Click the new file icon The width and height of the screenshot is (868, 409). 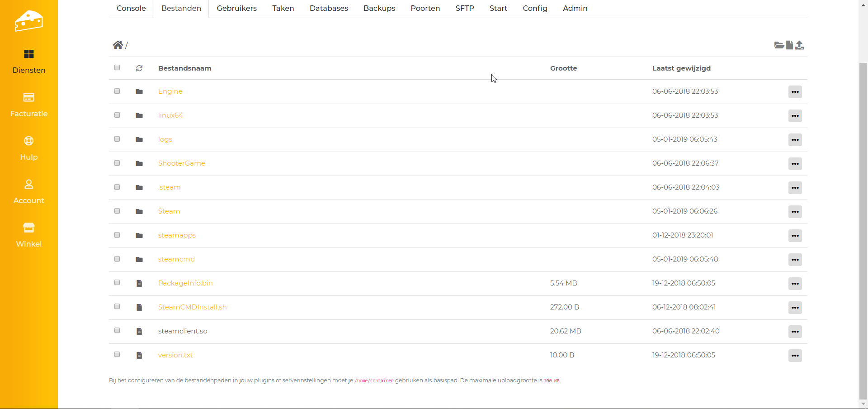coord(789,45)
